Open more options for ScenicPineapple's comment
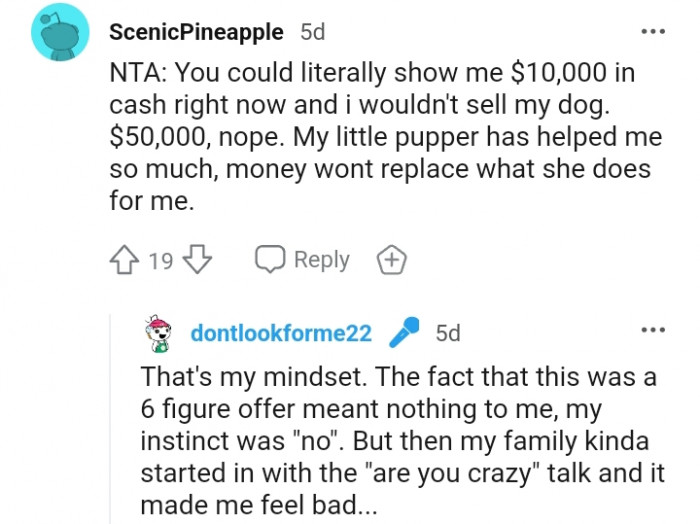 [x=652, y=32]
